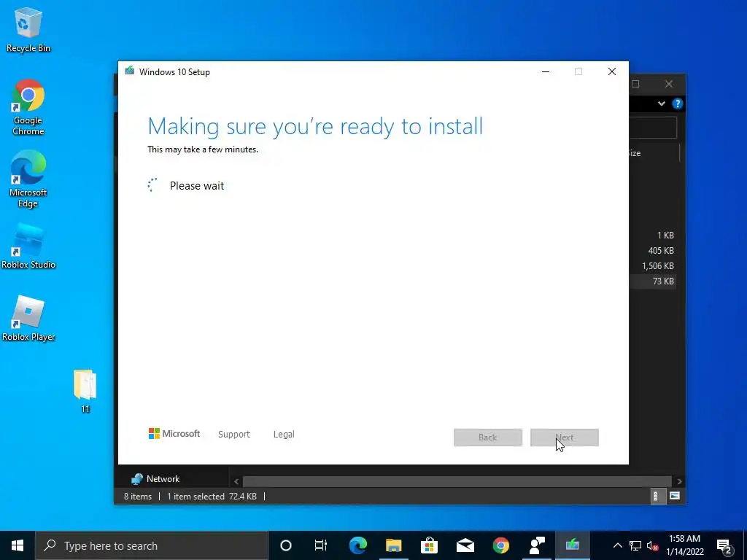Open the File Explorer help icon
This screenshot has height=560, width=747.
[677, 104]
